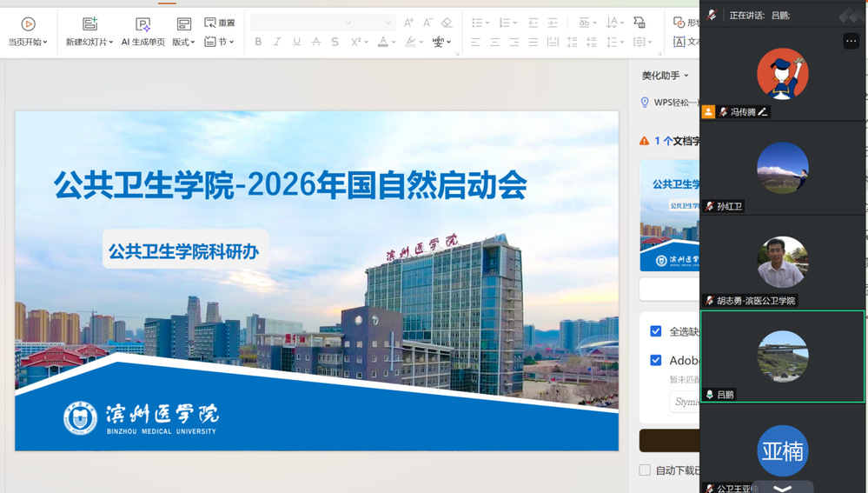The width and height of the screenshot is (868, 493).
Task: Select the 公共卫生学院科研办 subtitle box
Action: click(185, 250)
